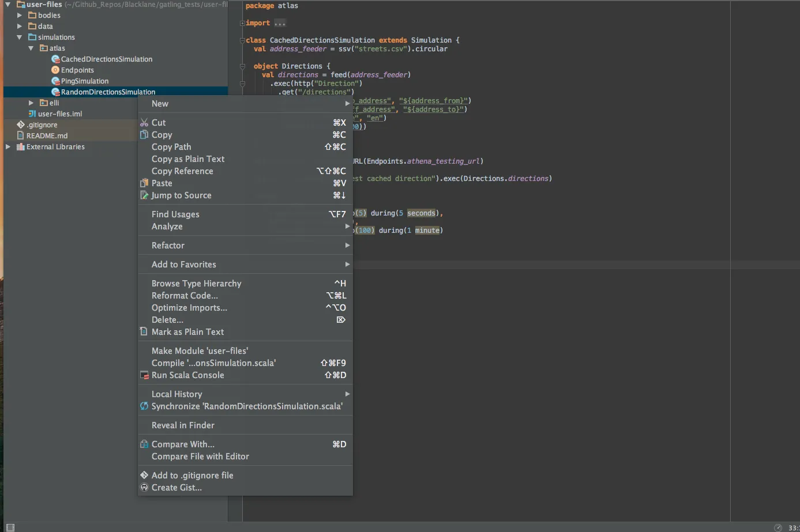
Task: Click the document icon beside README.md
Action: [x=21, y=136]
